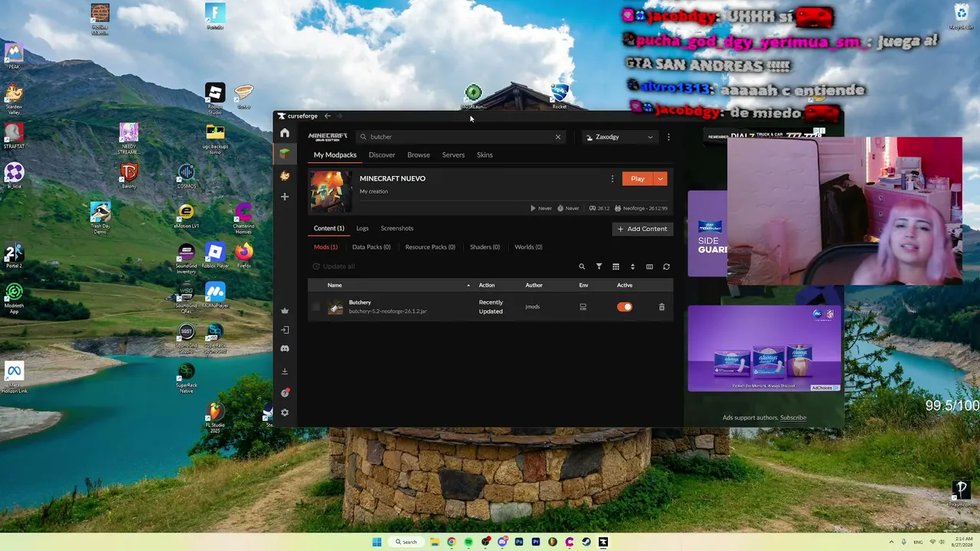Open the mods filter funnel

[599, 266]
